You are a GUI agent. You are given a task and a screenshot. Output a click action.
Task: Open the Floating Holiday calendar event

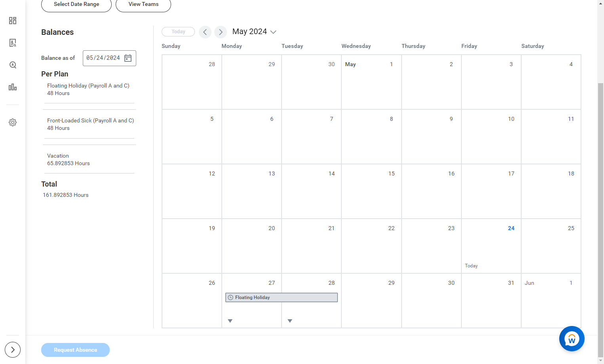[282, 297]
